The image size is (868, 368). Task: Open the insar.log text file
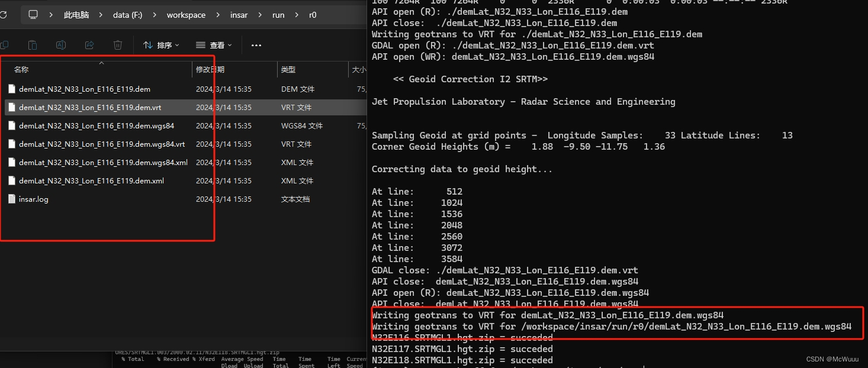pyautogui.click(x=33, y=199)
